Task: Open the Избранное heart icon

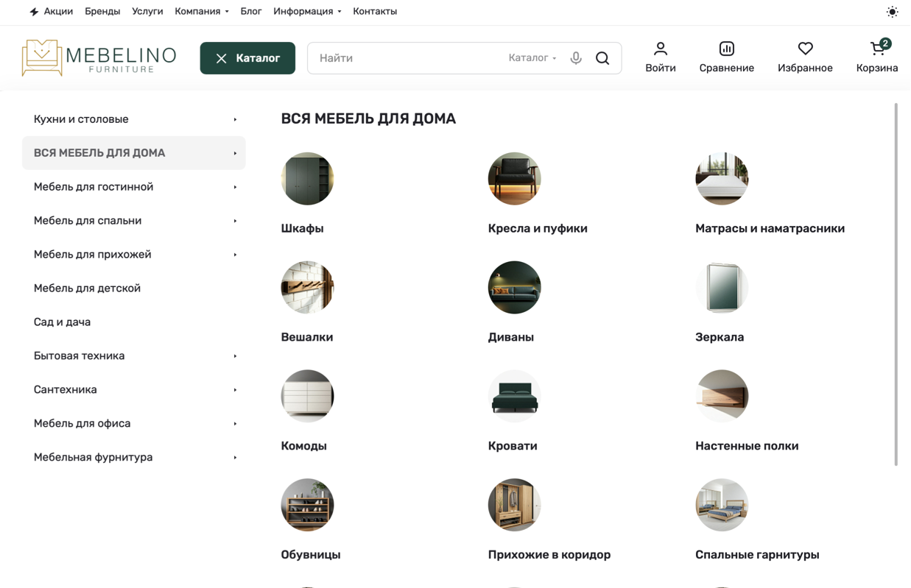Action: tap(806, 49)
